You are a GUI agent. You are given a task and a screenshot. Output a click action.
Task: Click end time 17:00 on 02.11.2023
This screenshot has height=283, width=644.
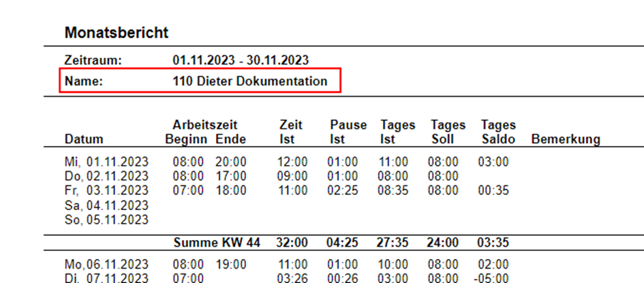pos(231,176)
